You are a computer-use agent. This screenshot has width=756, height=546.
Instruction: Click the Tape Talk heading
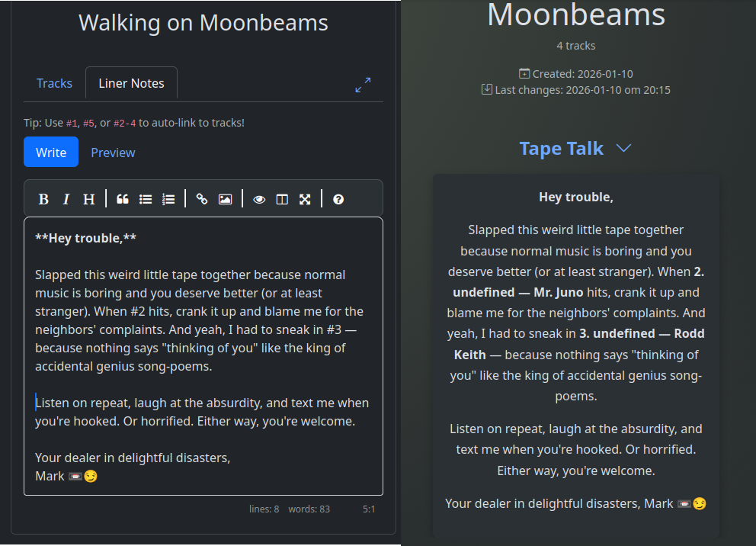coord(561,148)
